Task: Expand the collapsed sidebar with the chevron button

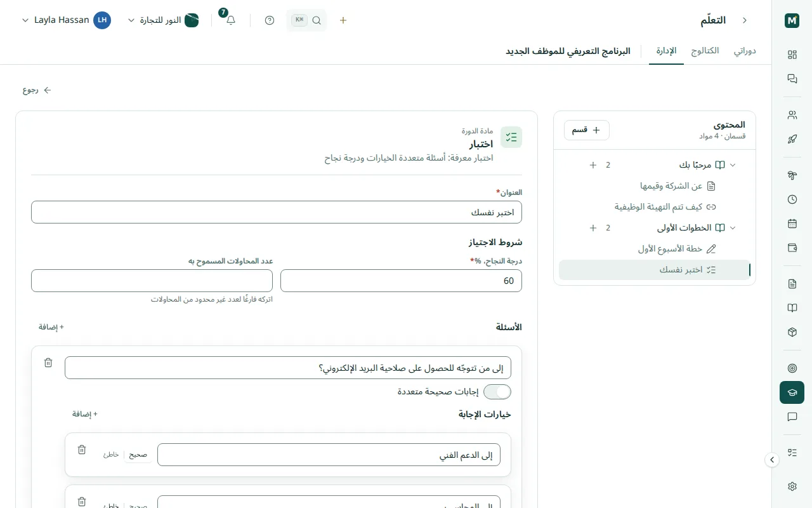Action: (x=772, y=460)
